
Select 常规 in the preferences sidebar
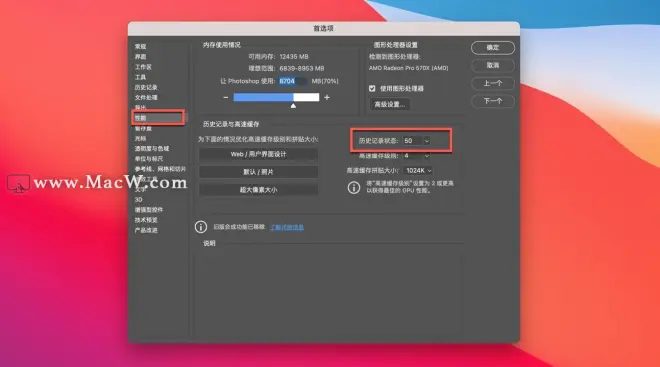(141, 46)
